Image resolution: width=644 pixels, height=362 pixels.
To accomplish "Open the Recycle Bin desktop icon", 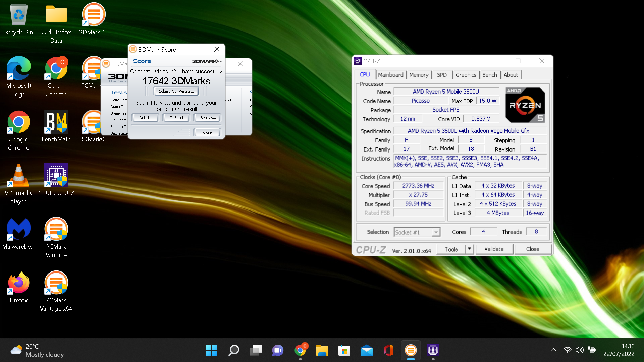I will point(19,19).
